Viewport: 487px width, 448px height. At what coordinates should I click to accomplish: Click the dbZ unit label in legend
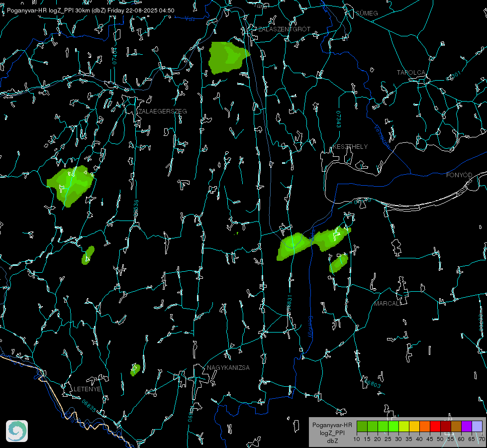pyautogui.click(x=332, y=441)
